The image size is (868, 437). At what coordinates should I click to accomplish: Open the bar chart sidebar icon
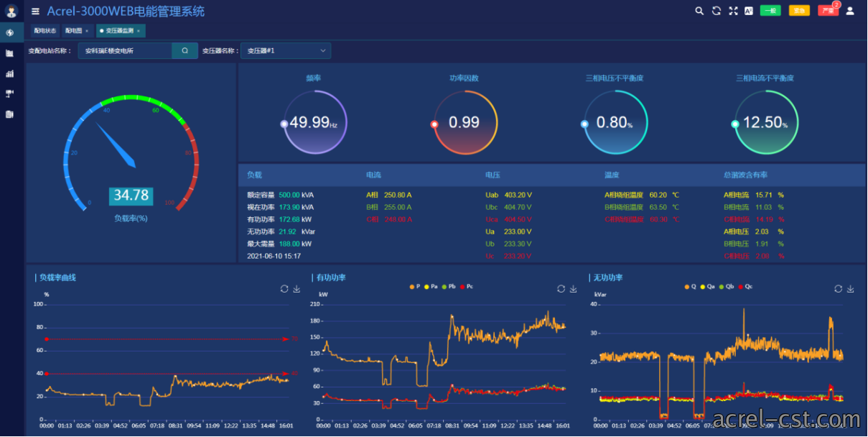click(10, 73)
